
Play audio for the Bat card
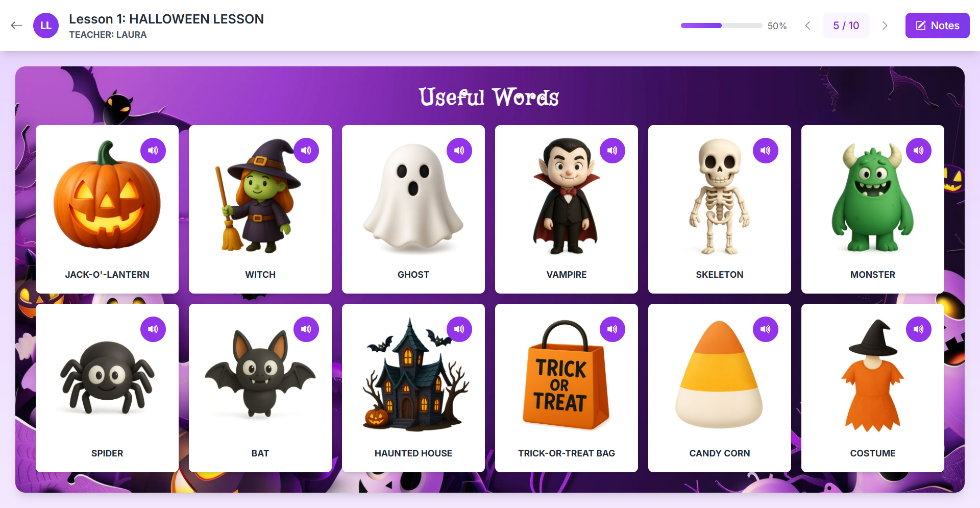click(306, 329)
